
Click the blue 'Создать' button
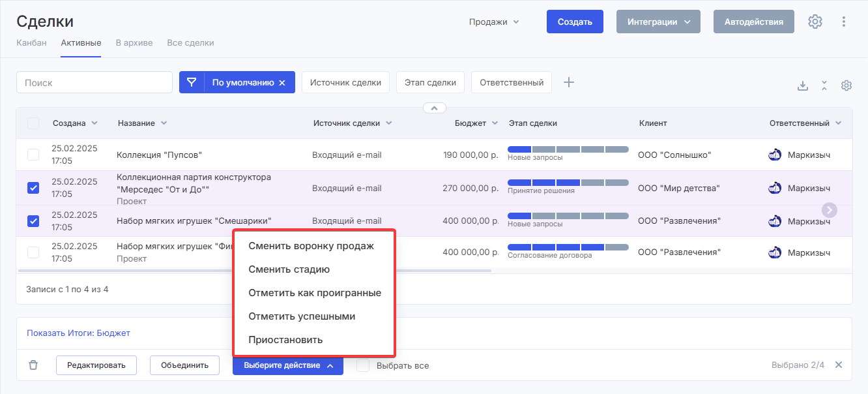575,22
